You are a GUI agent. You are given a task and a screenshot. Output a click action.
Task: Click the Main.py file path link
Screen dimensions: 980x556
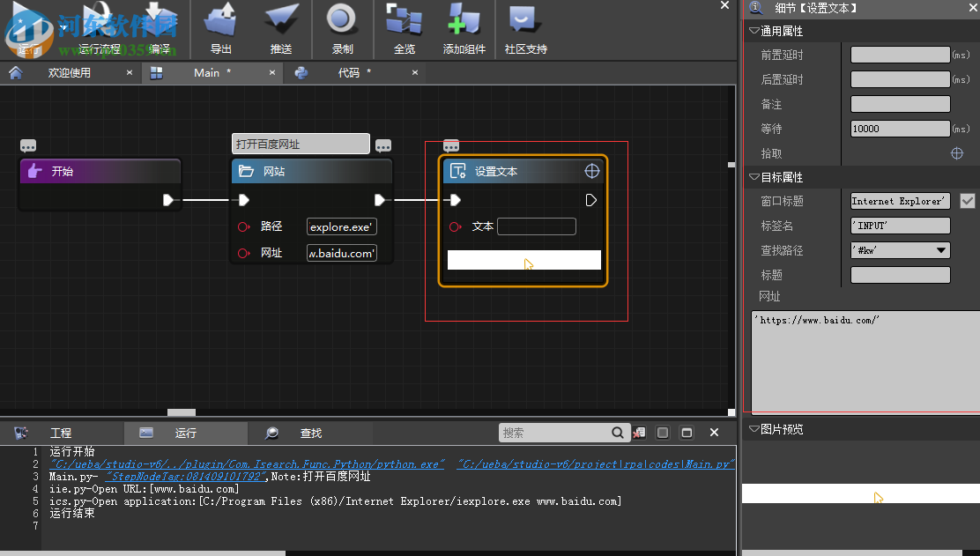pyautogui.click(x=595, y=464)
